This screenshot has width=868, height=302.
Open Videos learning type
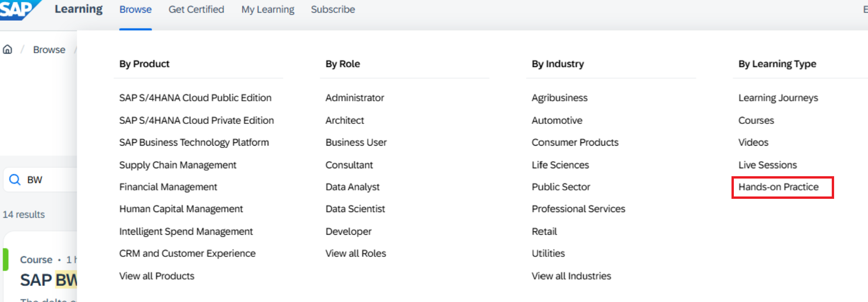pyautogui.click(x=753, y=142)
